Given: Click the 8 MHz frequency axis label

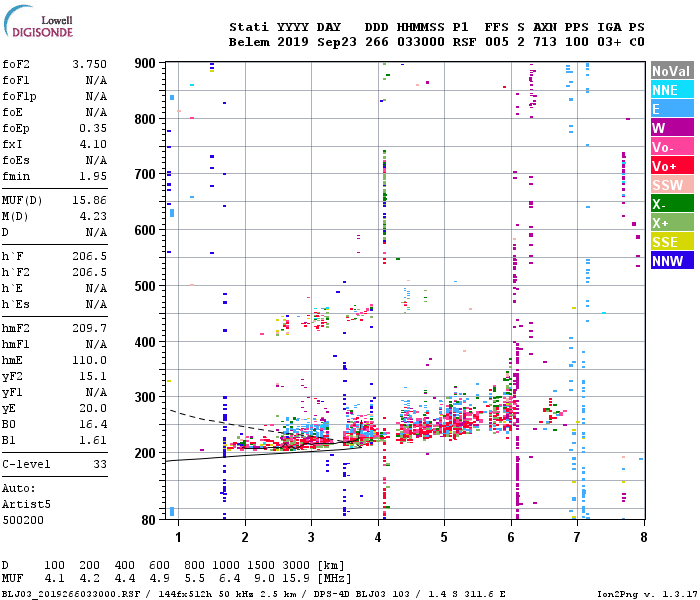Looking at the screenshot, I should click(643, 537).
